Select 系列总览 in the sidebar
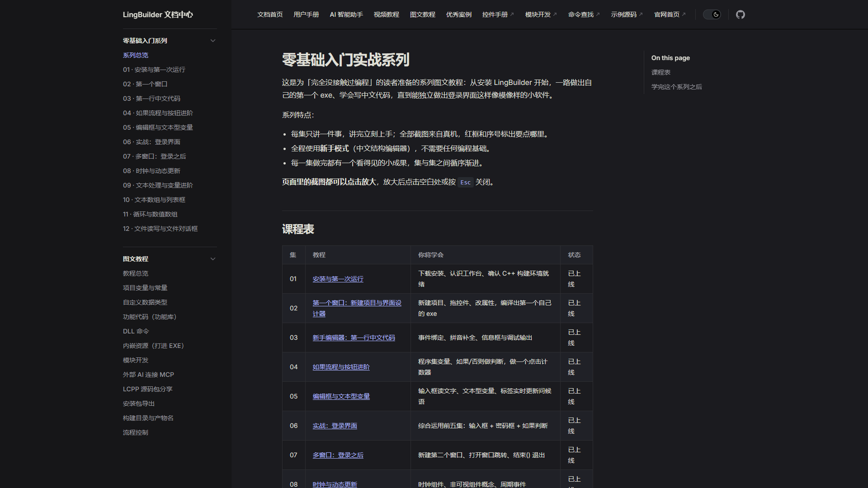 pyautogui.click(x=136, y=55)
